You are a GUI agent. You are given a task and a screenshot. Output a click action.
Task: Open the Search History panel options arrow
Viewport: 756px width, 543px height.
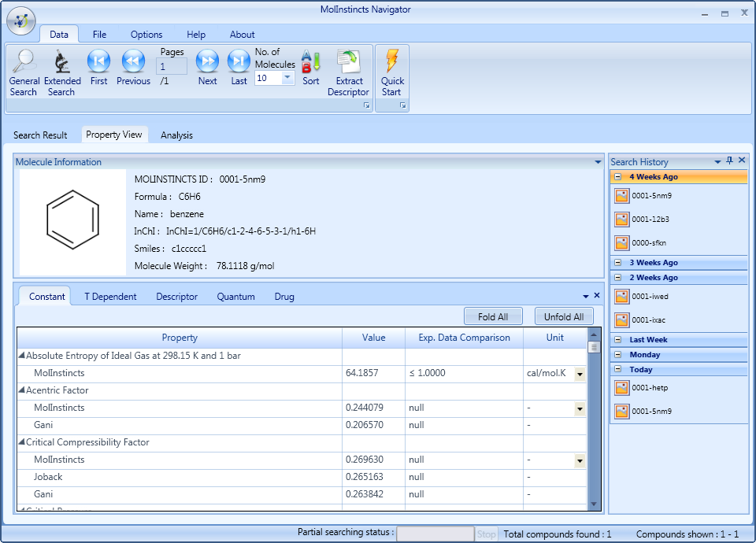[717, 162]
